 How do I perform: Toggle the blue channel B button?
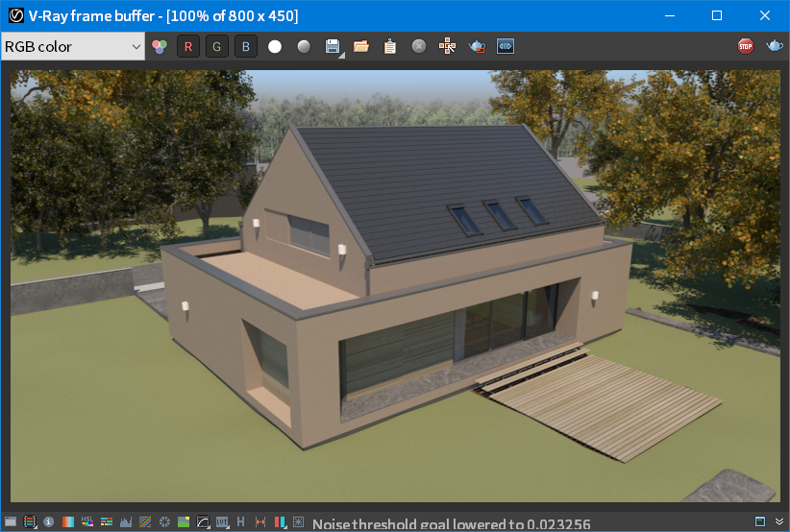coord(246,47)
